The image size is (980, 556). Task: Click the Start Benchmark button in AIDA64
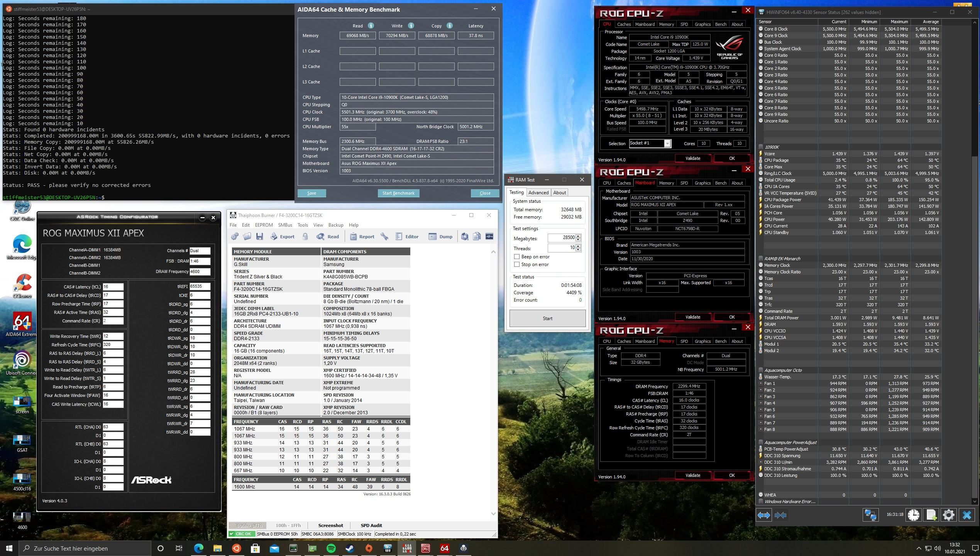pyautogui.click(x=398, y=193)
